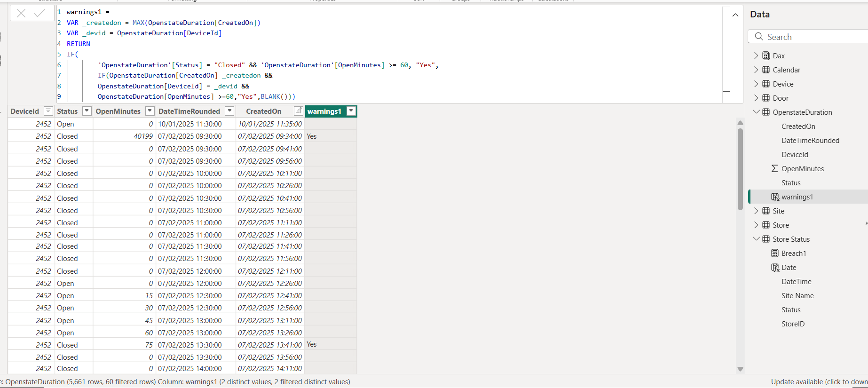
Task: Open the OpenMinutes column header dropdown
Action: coord(150,111)
